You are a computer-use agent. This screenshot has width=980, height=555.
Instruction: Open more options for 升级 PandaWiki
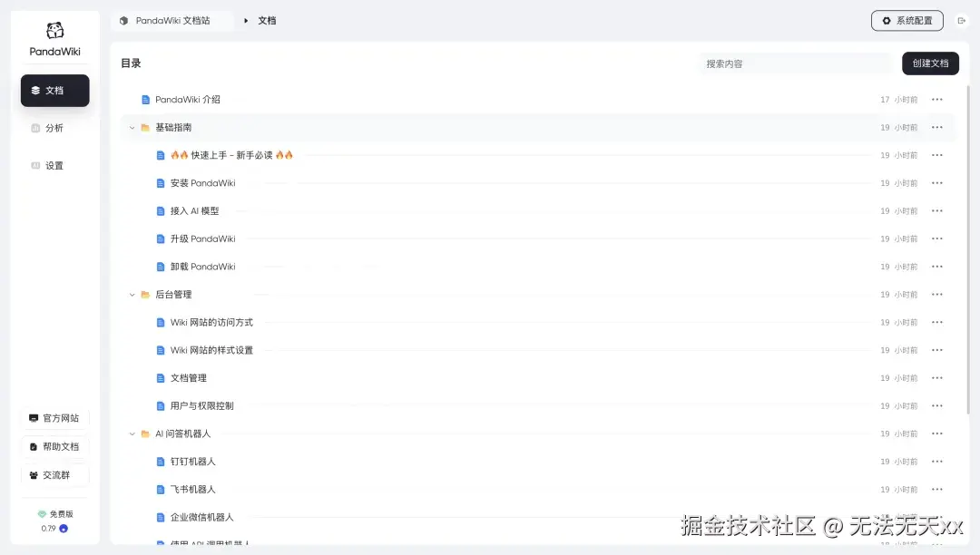click(936, 239)
